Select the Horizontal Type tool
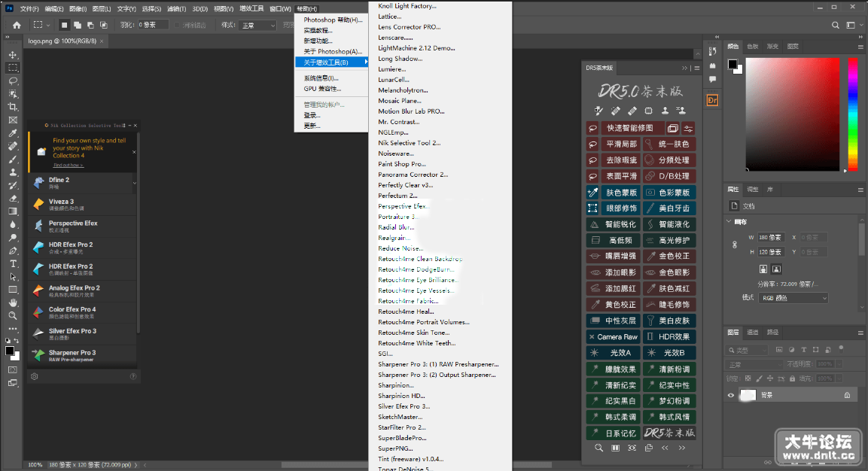Viewport: 868px width, 471px height. click(12, 263)
